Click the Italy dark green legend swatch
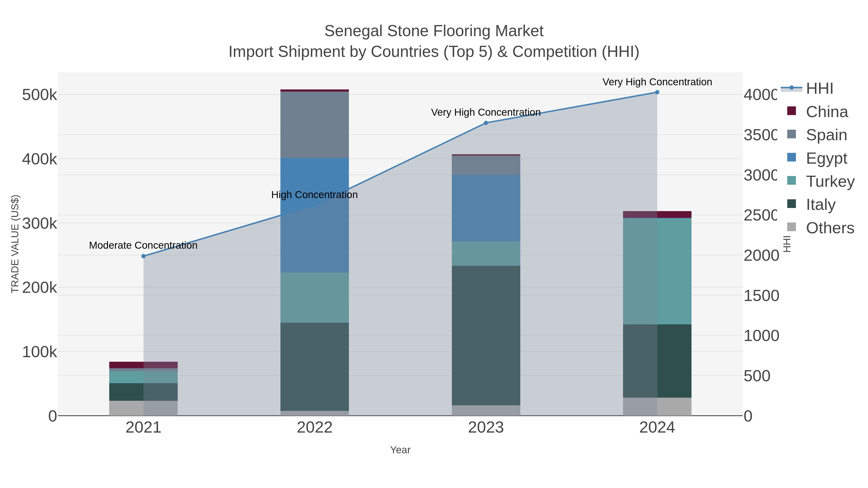 click(x=792, y=204)
